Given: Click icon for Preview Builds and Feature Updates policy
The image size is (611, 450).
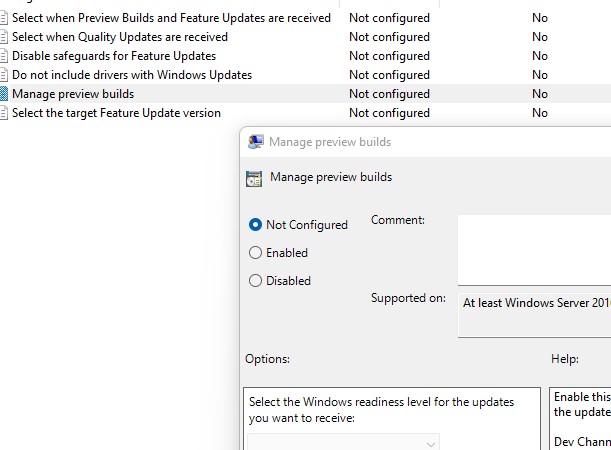Looking at the screenshot, I should 4,18.
